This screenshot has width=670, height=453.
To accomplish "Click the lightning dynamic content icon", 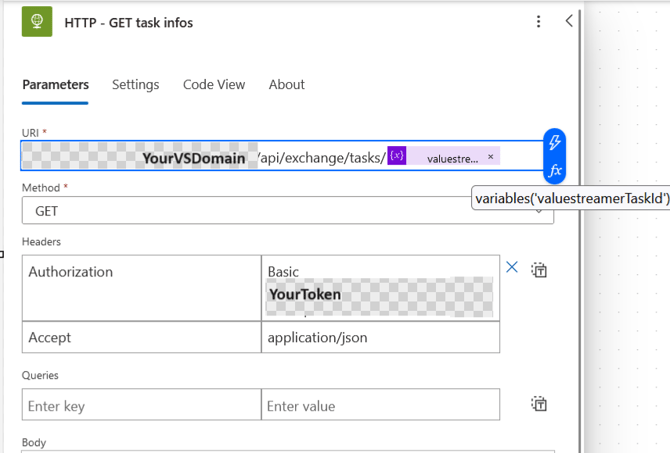I will (x=555, y=142).
